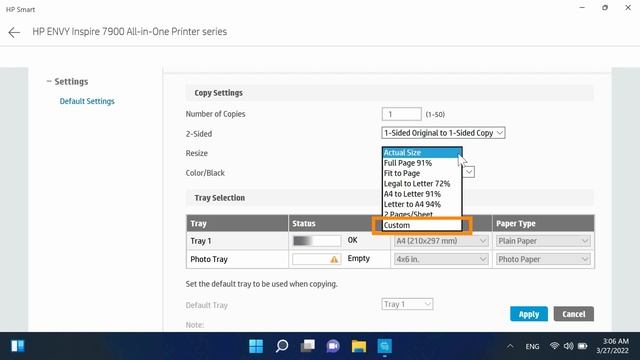Go back with the arrow icon
The height and width of the screenshot is (360, 640).
(14, 32)
